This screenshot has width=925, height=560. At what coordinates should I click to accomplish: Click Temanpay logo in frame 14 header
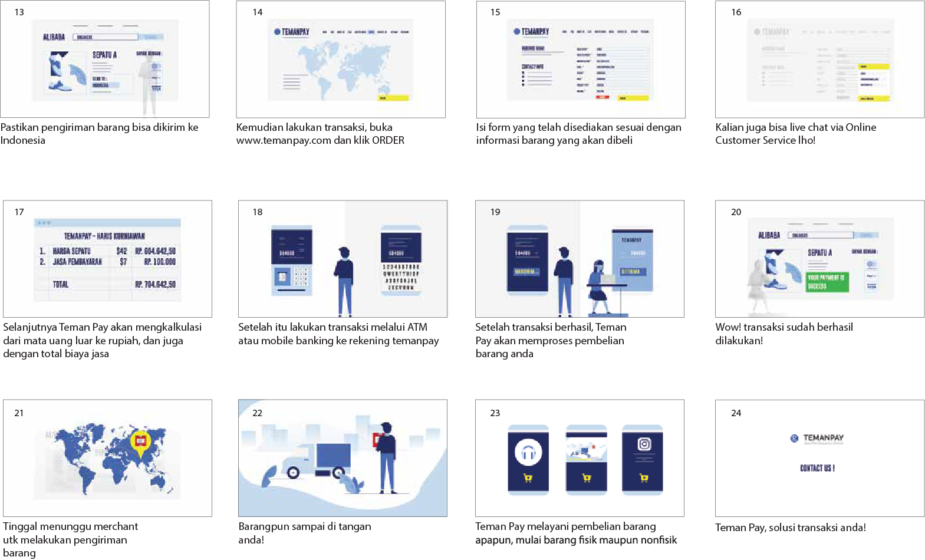pos(292,32)
